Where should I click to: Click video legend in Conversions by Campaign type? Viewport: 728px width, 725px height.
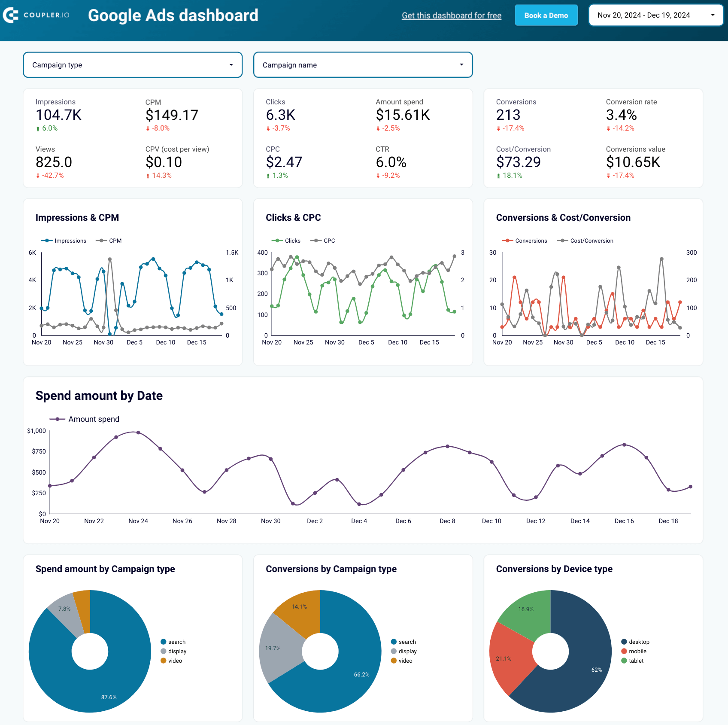click(402, 661)
